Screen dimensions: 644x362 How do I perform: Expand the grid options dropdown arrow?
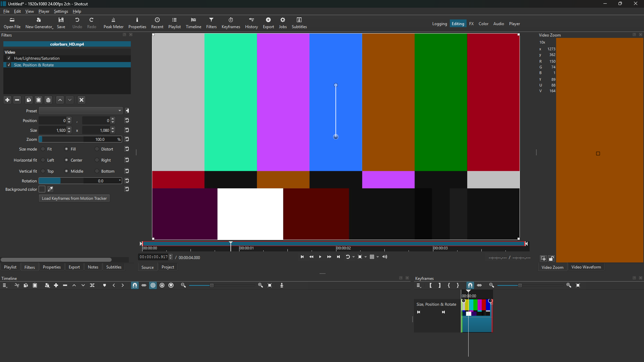[x=378, y=257]
